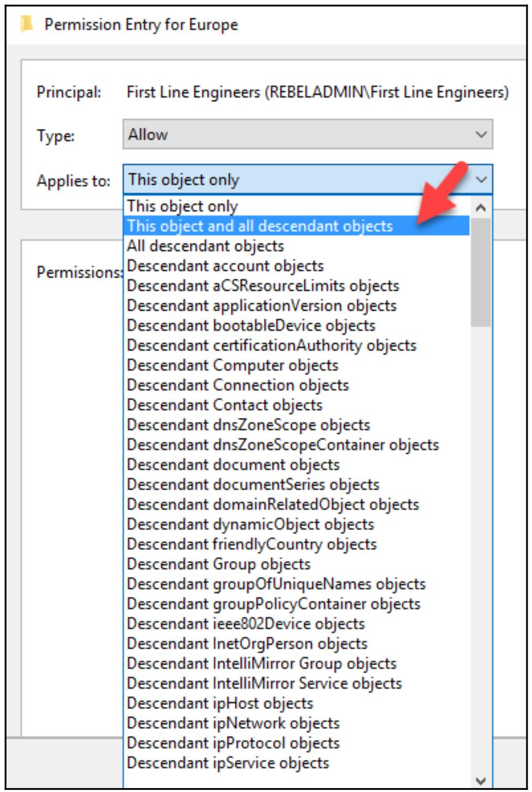Viewport: 532px width, 792px height.
Task: Select 'Descendant dnsZoneScope objects' item
Action: point(248,425)
